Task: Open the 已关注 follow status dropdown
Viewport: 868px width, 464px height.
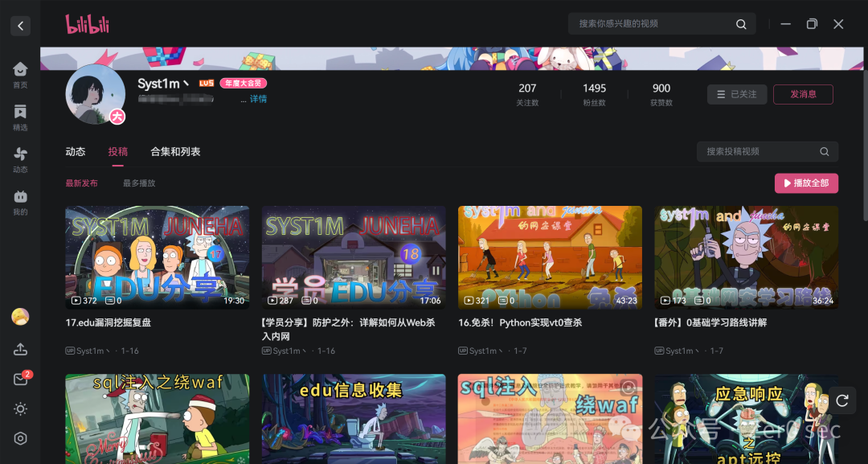Action: tap(737, 94)
